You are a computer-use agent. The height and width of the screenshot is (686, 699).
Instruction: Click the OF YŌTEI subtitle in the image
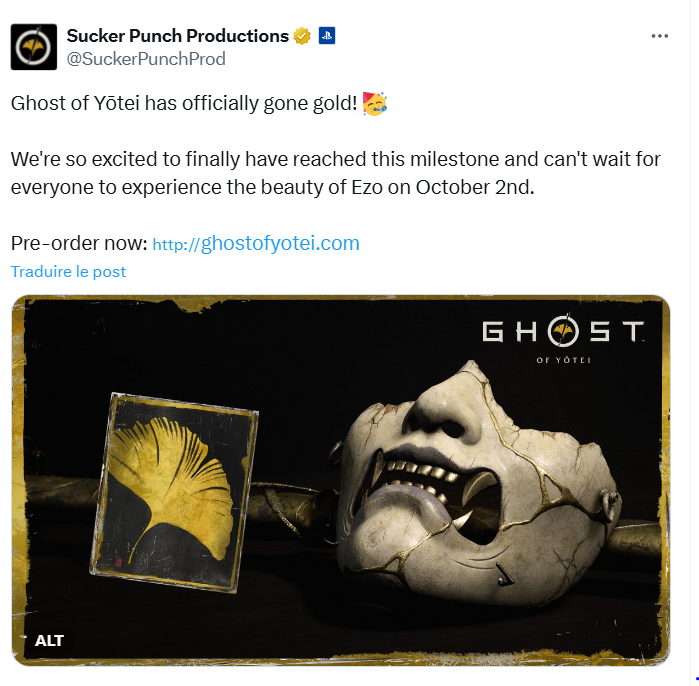click(563, 360)
